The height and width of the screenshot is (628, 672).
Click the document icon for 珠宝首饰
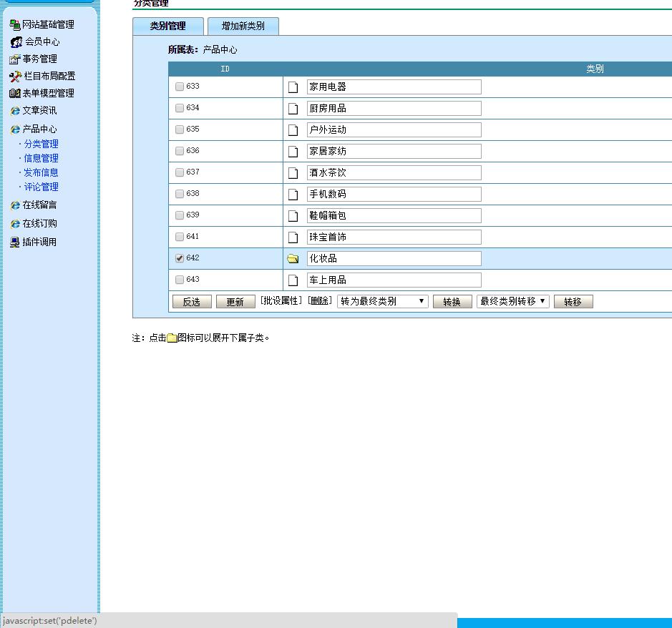pyautogui.click(x=293, y=237)
